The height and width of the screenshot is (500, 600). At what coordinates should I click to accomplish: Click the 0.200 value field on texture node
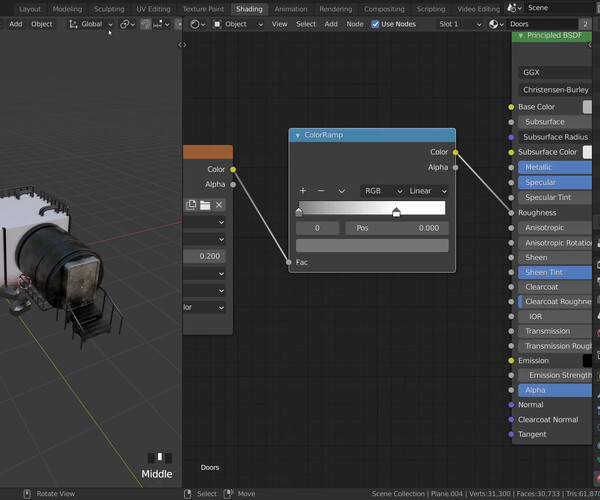204,256
